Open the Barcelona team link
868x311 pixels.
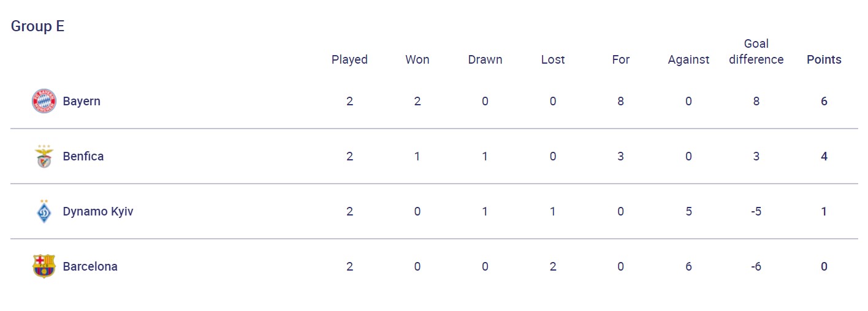pos(90,266)
